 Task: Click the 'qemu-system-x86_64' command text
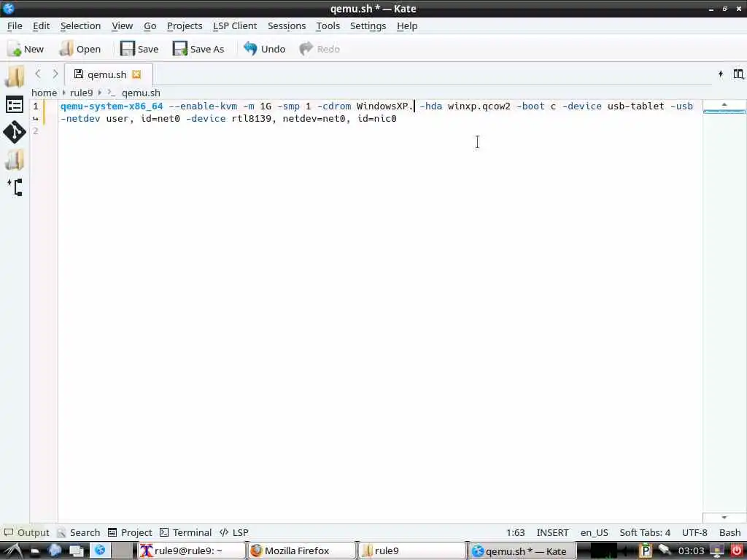(x=112, y=106)
